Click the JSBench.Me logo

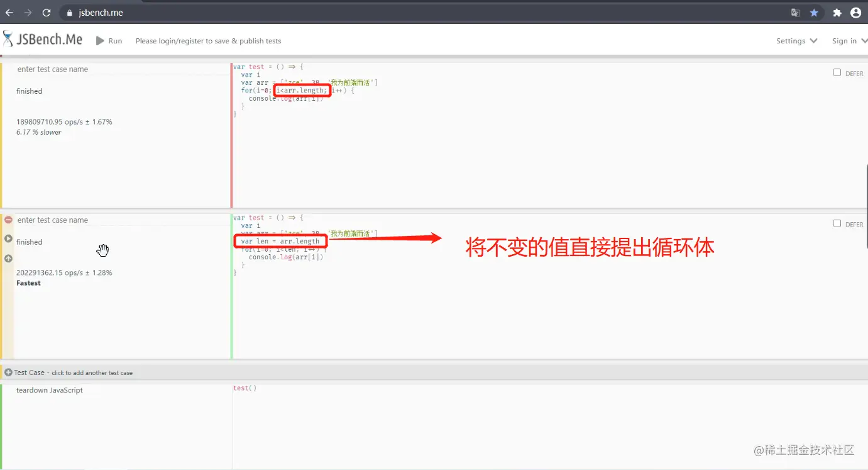(42, 40)
